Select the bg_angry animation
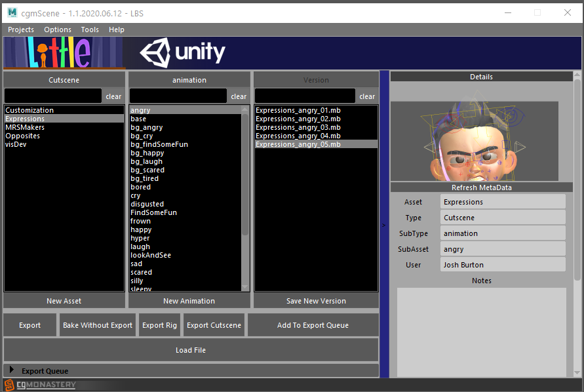Screen dimensions: 584x392 click(x=185, y=127)
